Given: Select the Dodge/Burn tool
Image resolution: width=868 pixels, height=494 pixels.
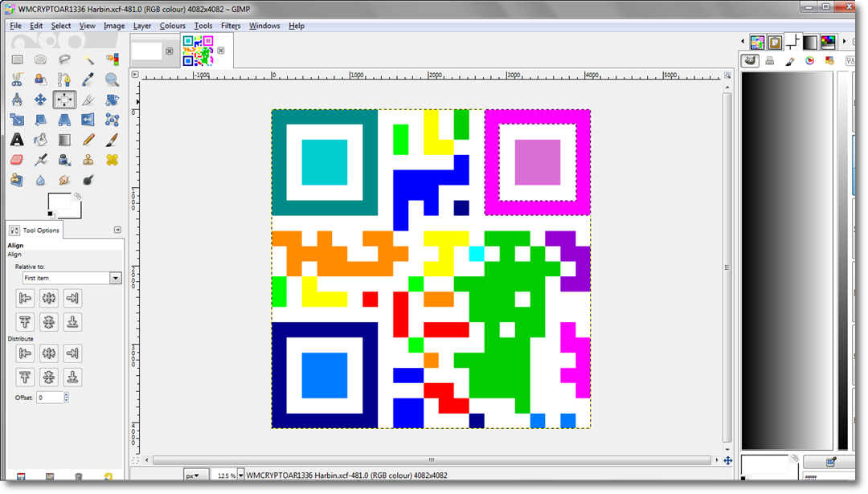Looking at the screenshot, I should tap(88, 180).
